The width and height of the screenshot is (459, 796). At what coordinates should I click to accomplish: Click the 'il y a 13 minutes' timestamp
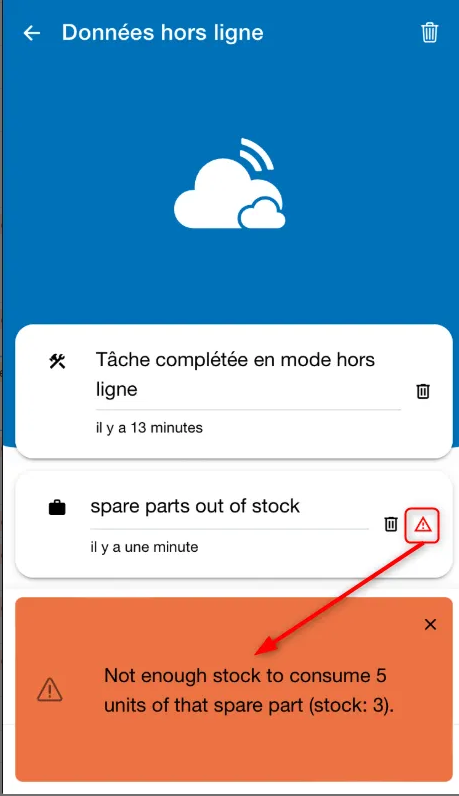pyautogui.click(x=149, y=427)
